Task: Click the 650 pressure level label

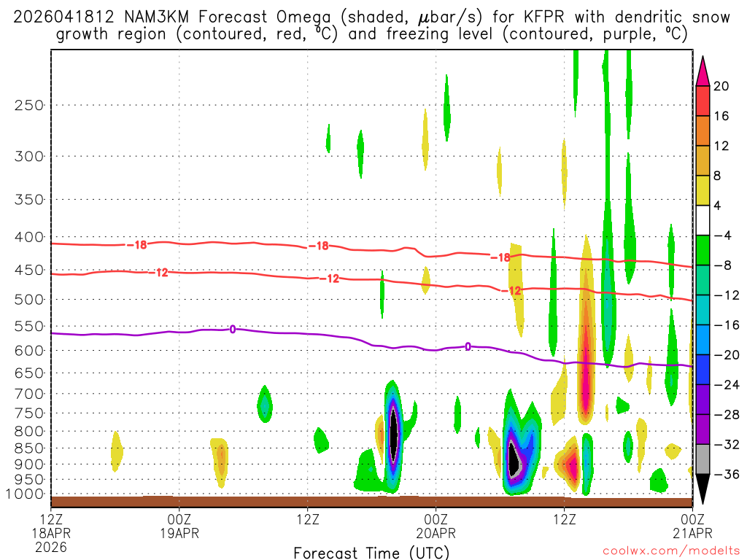Action: tap(29, 373)
